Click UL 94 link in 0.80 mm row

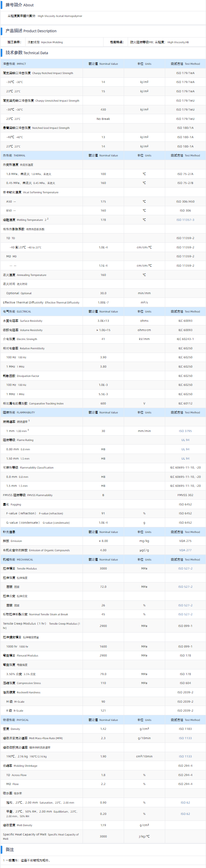[185, 449]
